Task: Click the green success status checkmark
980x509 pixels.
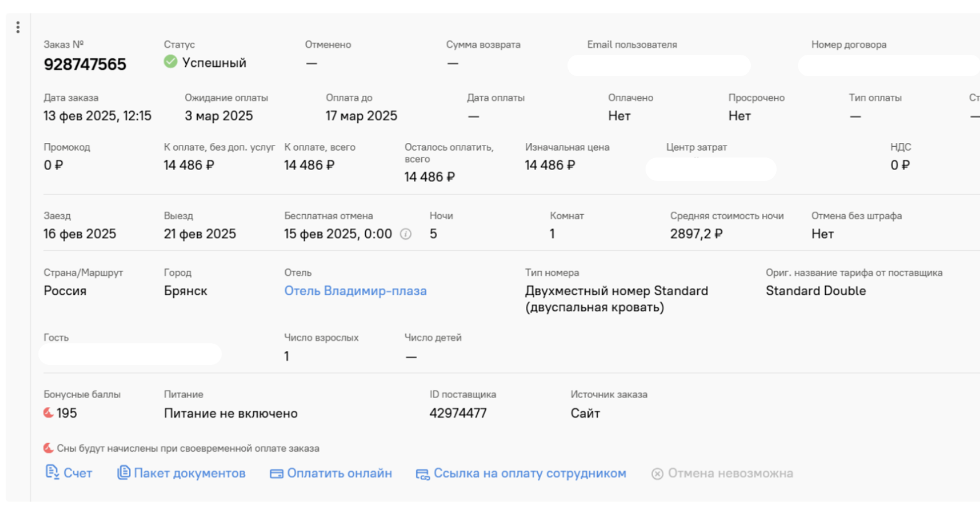Action: (170, 62)
